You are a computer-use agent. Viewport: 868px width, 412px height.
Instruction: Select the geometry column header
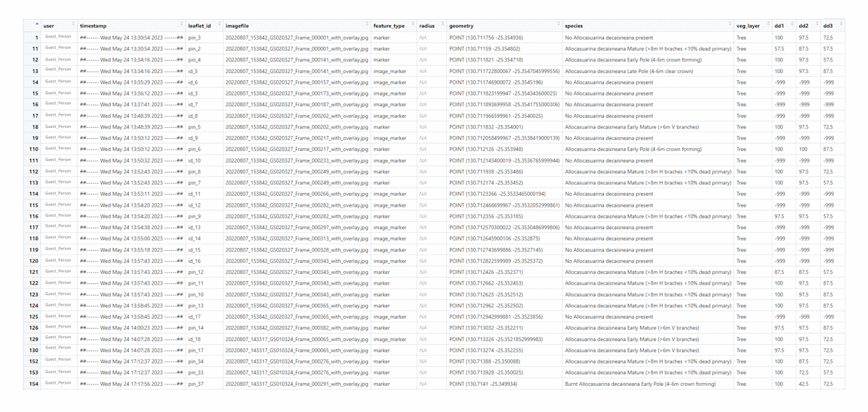462,26
